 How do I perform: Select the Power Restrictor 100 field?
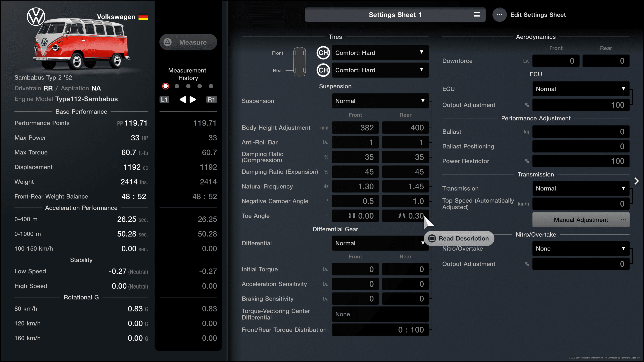click(x=581, y=161)
